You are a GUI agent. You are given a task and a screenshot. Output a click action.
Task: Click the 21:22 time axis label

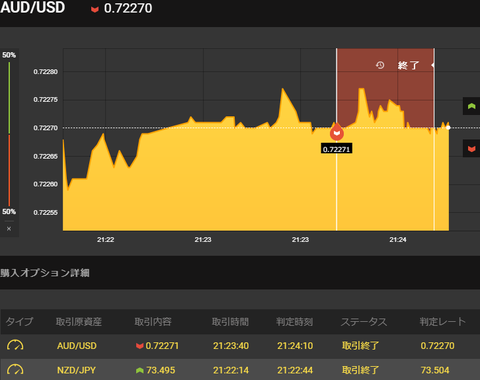point(105,240)
